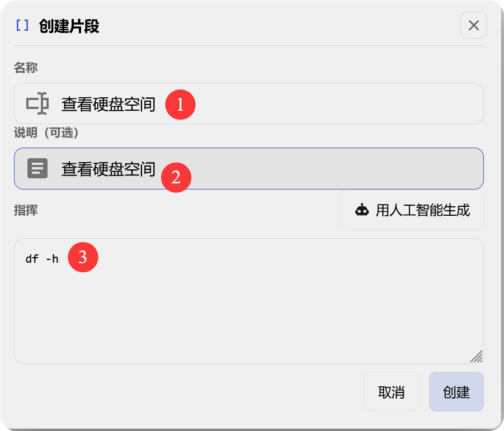504x431 pixels.
Task: Click the resize handle of the command textarea
Action: [x=477, y=356]
